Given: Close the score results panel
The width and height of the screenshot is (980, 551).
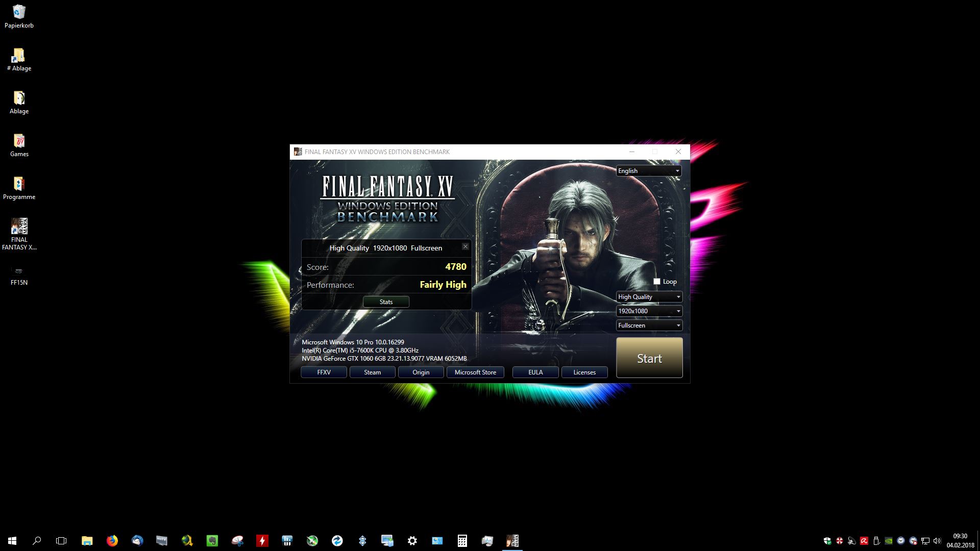Looking at the screenshot, I should point(465,246).
